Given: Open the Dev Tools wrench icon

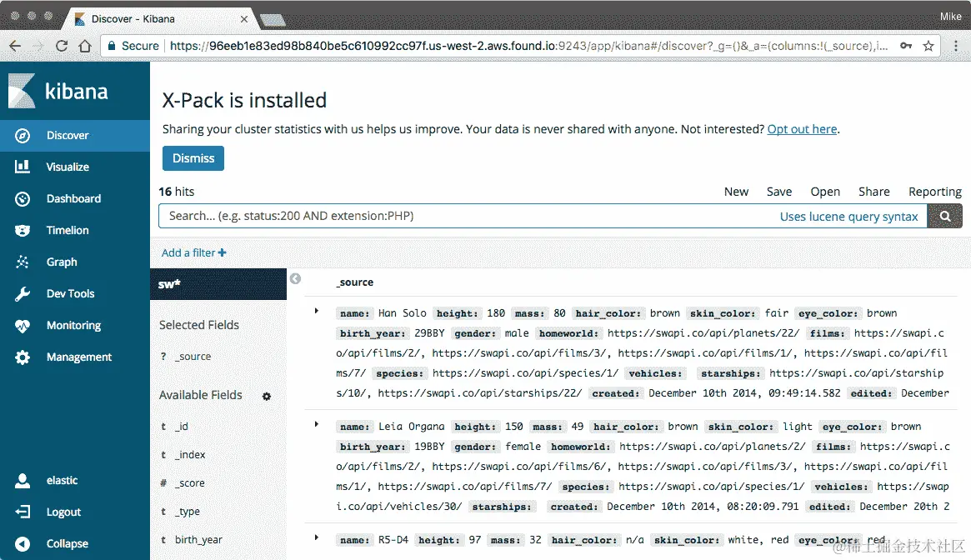Looking at the screenshot, I should [x=23, y=293].
